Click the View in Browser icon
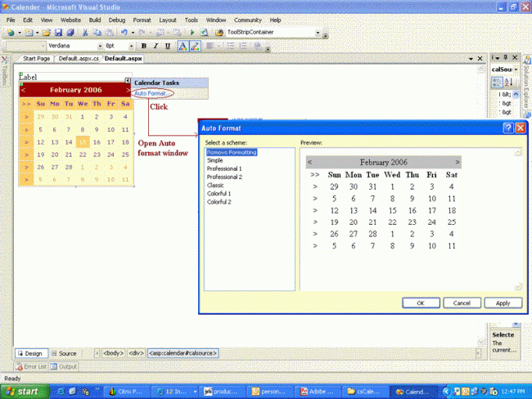 pyautogui.click(x=205, y=33)
